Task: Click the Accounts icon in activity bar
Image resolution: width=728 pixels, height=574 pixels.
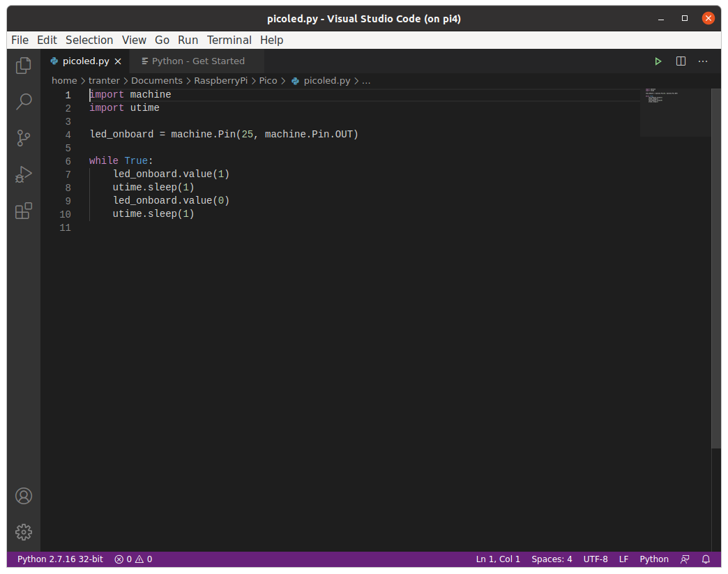Action: point(24,496)
